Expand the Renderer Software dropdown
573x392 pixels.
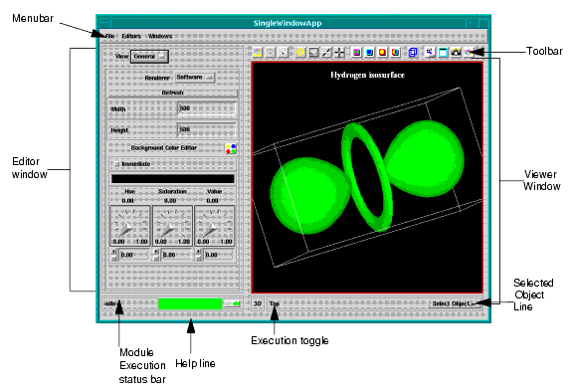[195, 78]
